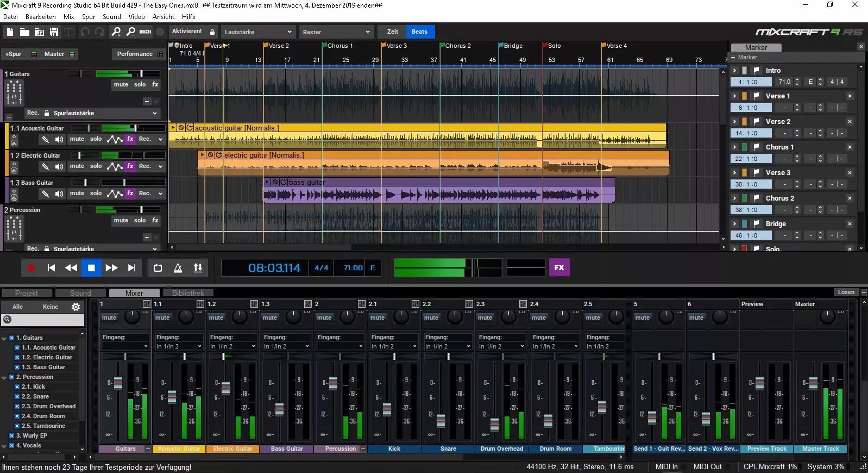This screenshot has height=473, width=868.
Task: Open the Raster snap dropdown
Action: 337,32
